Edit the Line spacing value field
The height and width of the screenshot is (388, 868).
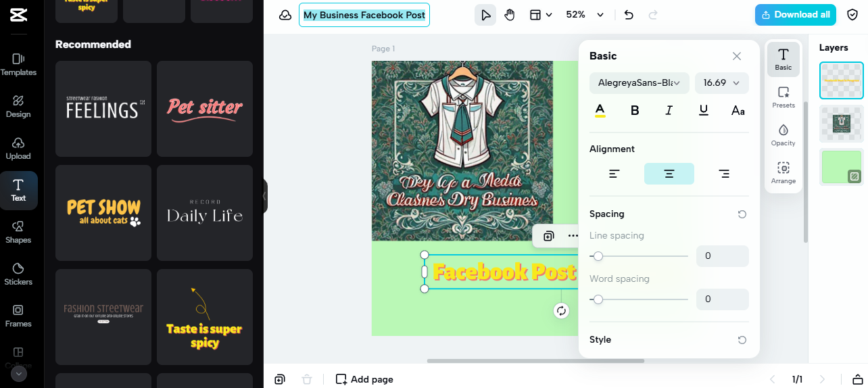point(723,256)
